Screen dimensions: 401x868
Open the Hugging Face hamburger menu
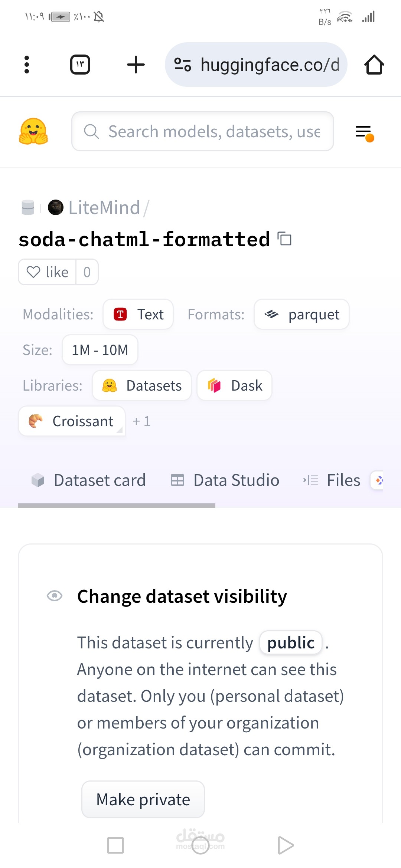pyautogui.click(x=364, y=132)
